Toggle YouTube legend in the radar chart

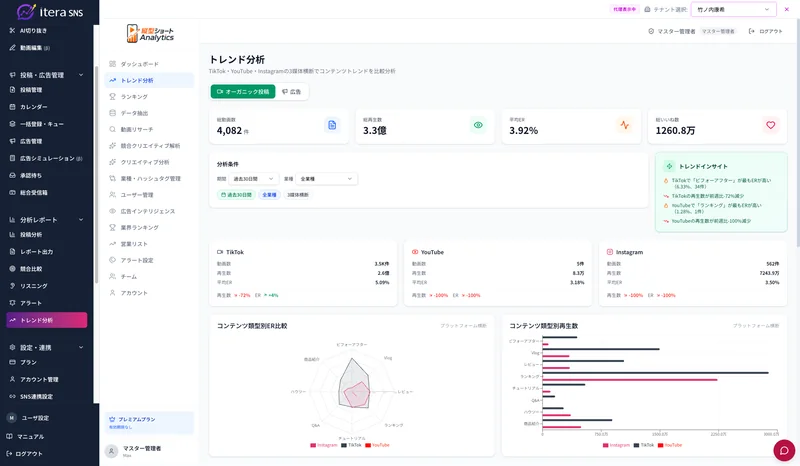[x=378, y=445]
